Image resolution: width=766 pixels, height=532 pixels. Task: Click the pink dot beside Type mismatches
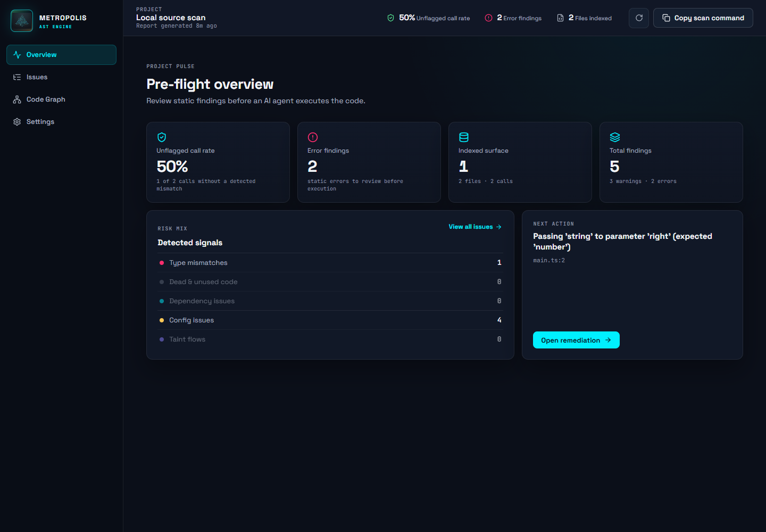(162, 263)
